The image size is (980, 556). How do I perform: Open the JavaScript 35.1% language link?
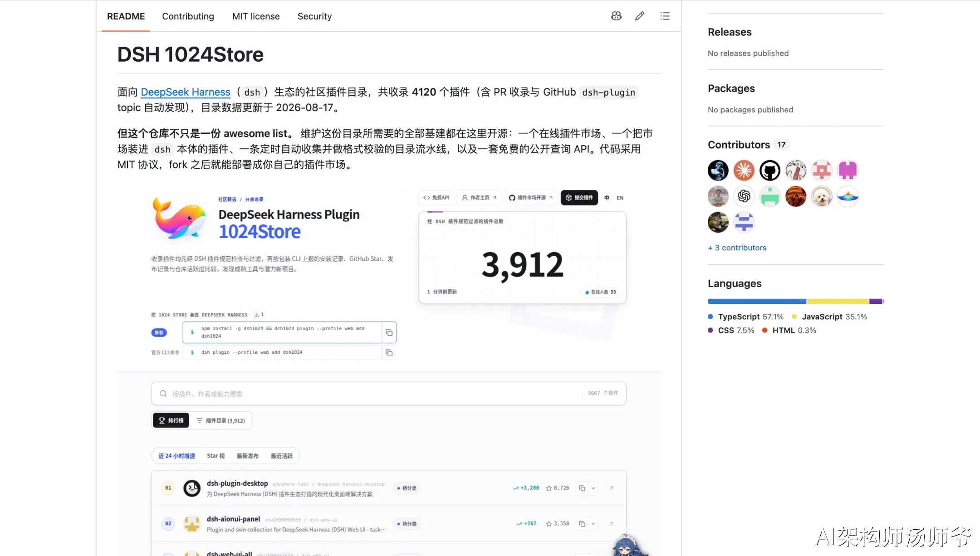tap(829, 317)
